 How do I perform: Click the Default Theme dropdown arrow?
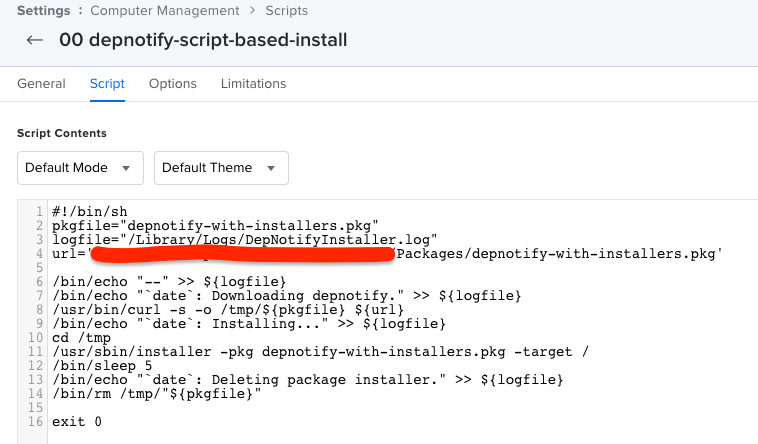[x=271, y=168]
